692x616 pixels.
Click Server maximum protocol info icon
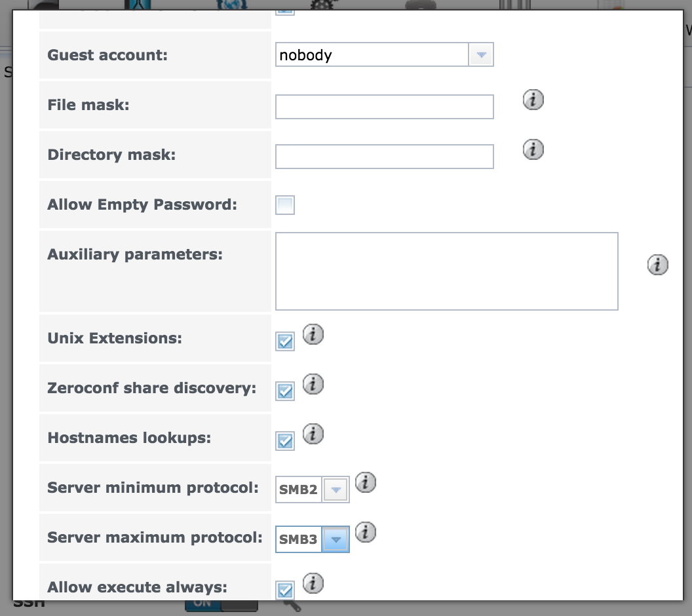(x=366, y=533)
